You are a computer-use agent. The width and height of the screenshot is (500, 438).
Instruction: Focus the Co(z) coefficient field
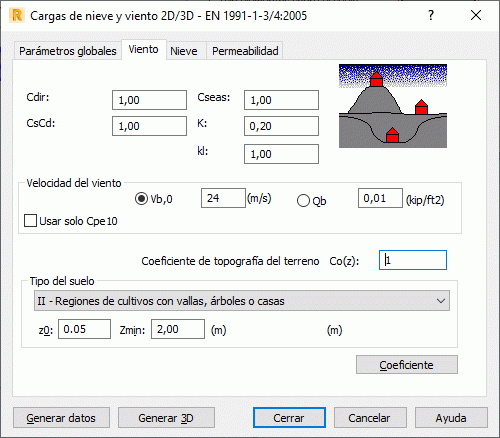point(413,260)
